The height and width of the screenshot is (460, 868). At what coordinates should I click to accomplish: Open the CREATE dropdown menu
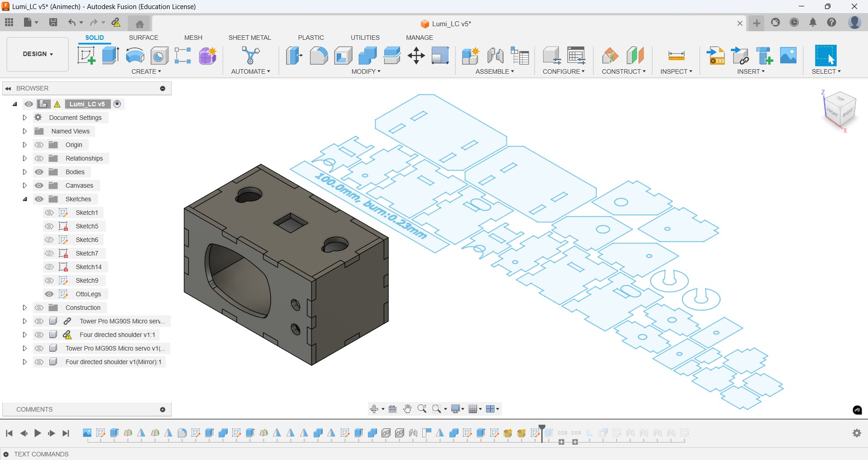146,71
